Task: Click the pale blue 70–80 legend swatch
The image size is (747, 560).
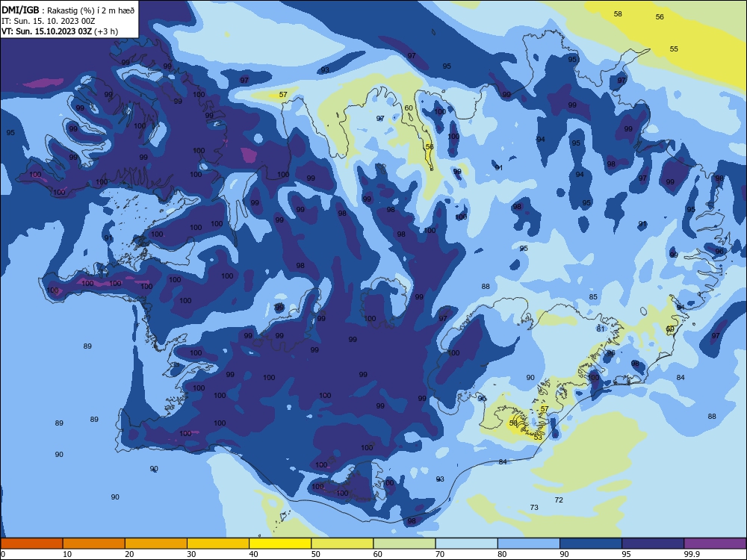Action: tap(466, 544)
